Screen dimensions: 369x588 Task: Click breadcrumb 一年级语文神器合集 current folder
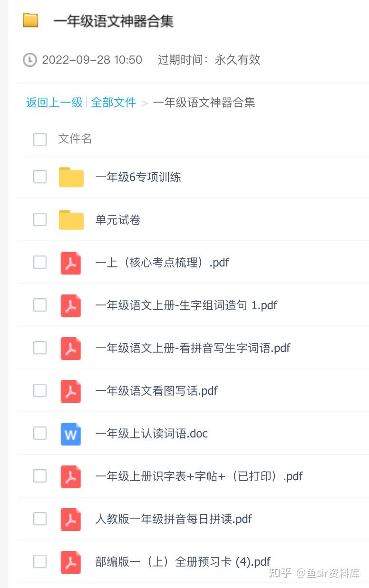pyautogui.click(x=204, y=102)
